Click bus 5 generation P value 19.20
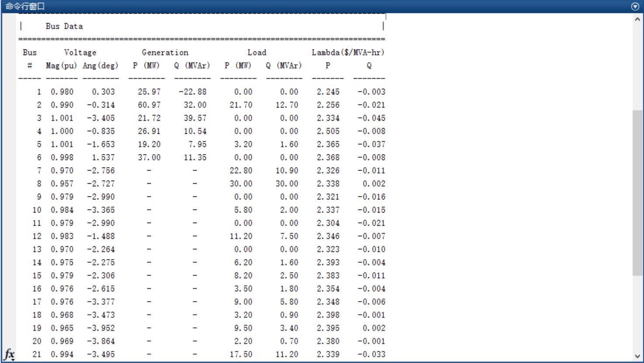644x363 pixels. tap(149, 144)
